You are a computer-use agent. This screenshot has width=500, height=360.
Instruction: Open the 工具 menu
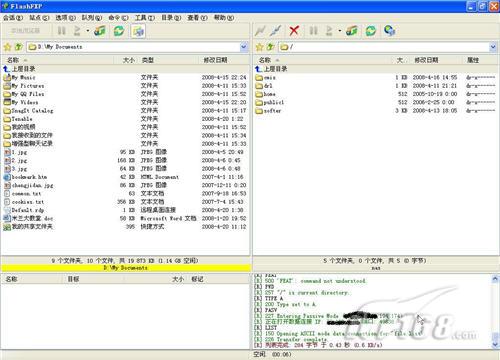click(144, 18)
